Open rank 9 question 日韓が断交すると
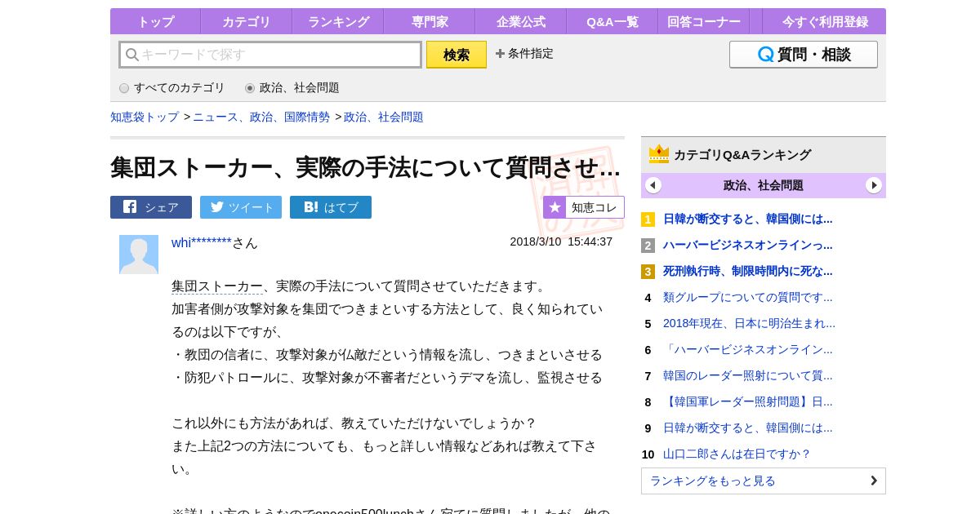This screenshot has width=980, height=514. pos(748,428)
